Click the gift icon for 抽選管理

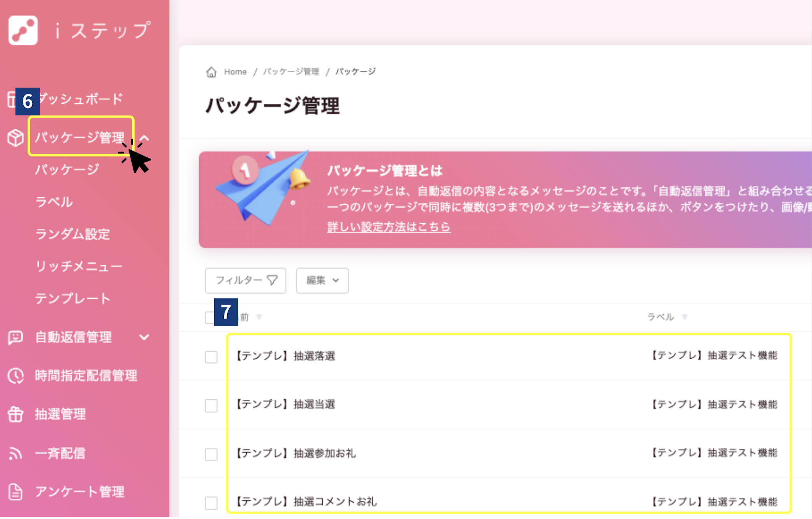coord(16,414)
